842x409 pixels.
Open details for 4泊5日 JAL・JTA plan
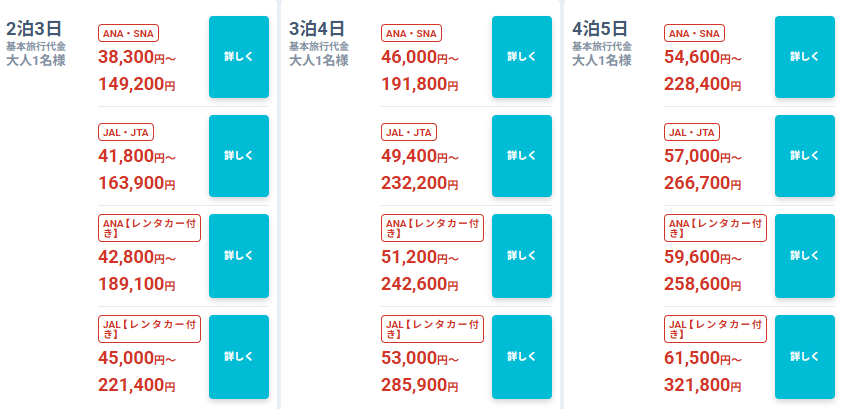point(805,156)
